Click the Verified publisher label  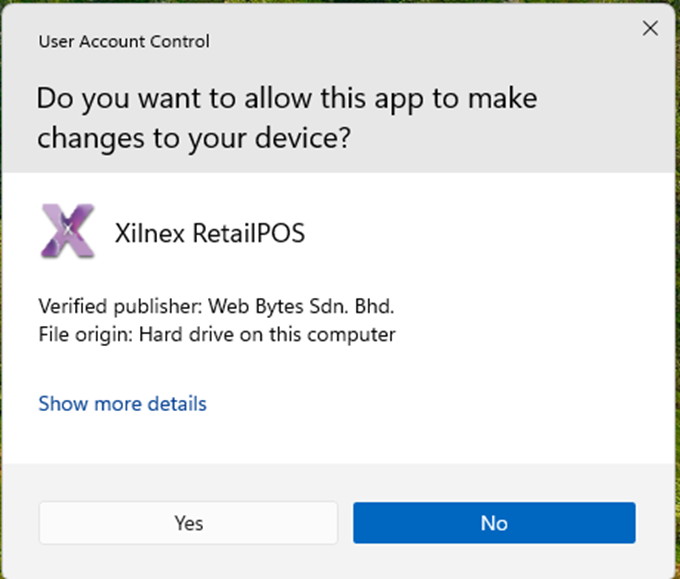102,306
